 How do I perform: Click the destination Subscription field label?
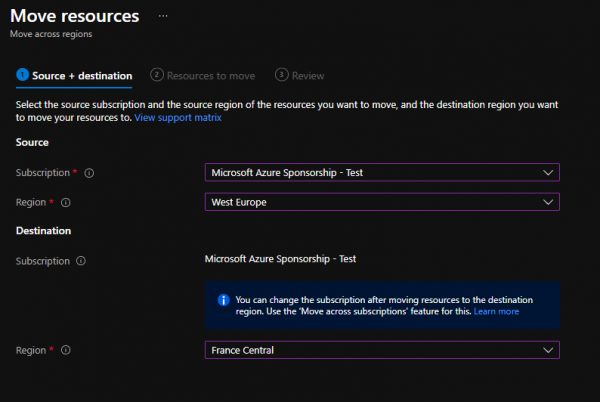(43, 261)
